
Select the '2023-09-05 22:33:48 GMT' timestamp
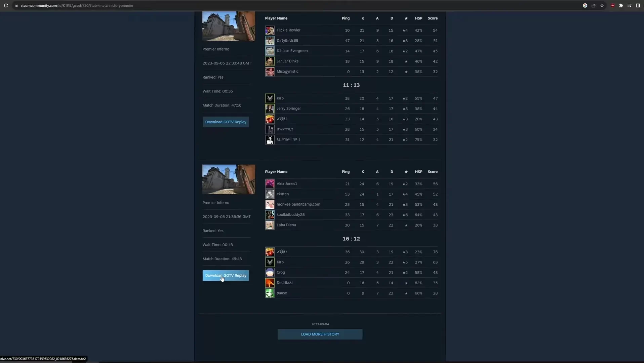coord(227,63)
